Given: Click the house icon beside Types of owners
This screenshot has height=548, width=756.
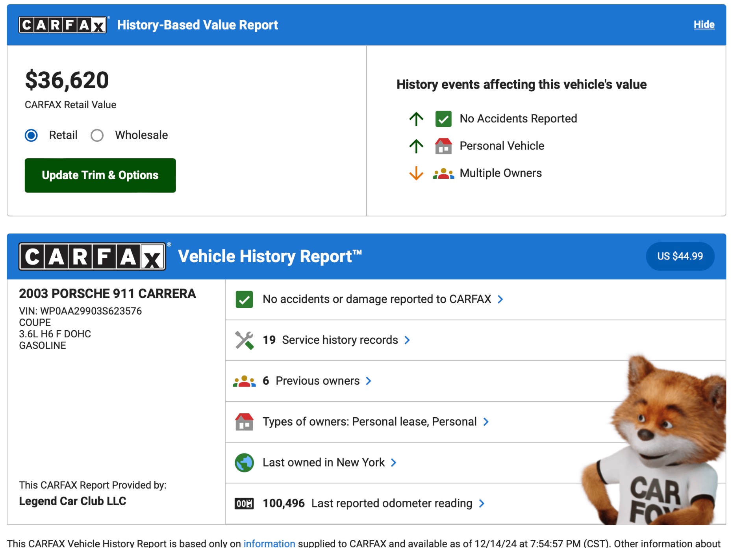Looking at the screenshot, I should 244,422.
